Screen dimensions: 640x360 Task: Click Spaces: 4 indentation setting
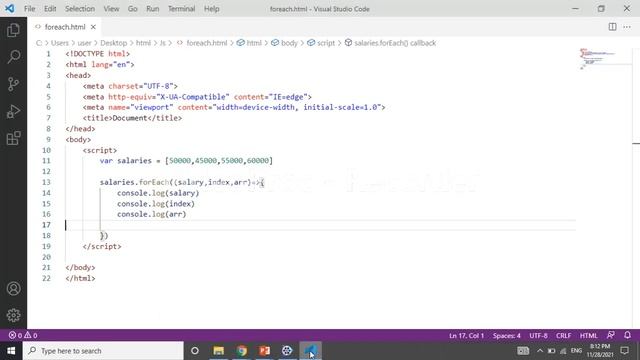coord(507,336)
